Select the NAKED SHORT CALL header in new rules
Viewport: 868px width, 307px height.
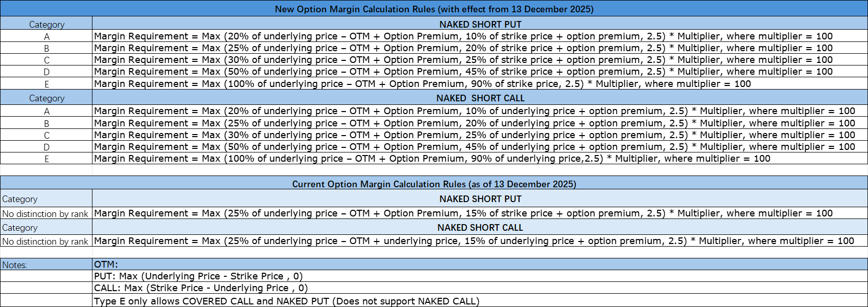[x=480, y=98]
